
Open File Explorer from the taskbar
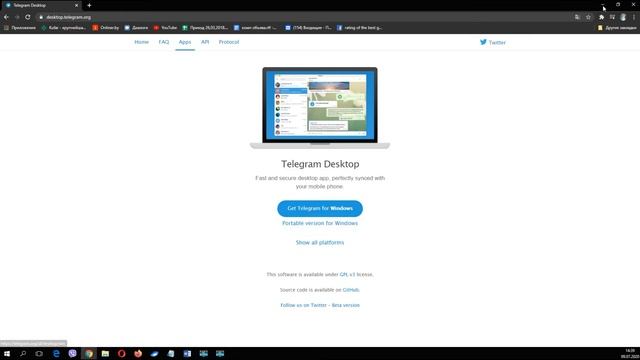105,353
